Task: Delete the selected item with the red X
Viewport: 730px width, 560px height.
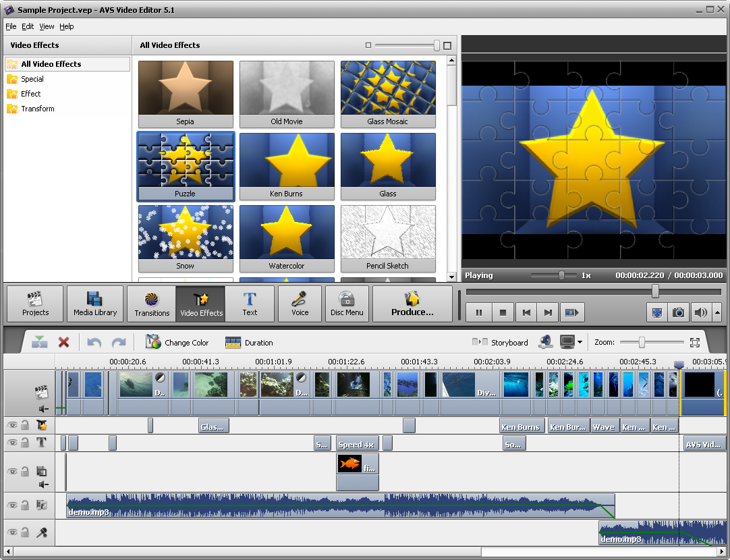Action: coord(63,343)
